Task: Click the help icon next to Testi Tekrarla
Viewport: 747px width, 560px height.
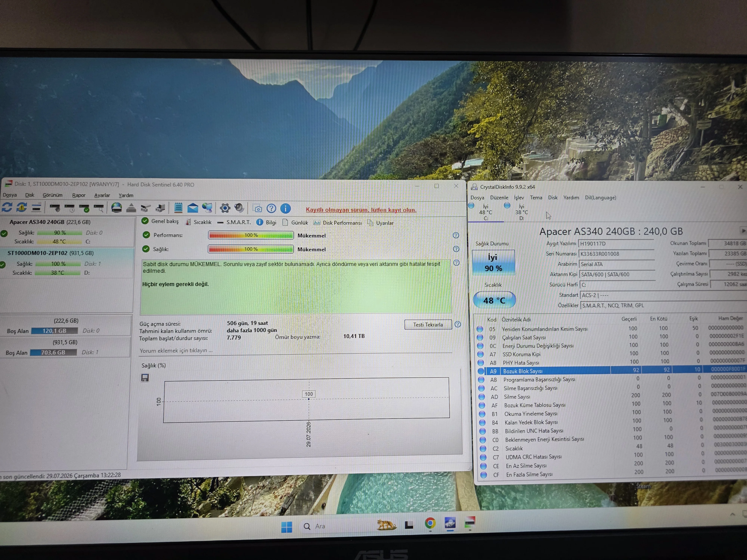Action: click(458, 324)
